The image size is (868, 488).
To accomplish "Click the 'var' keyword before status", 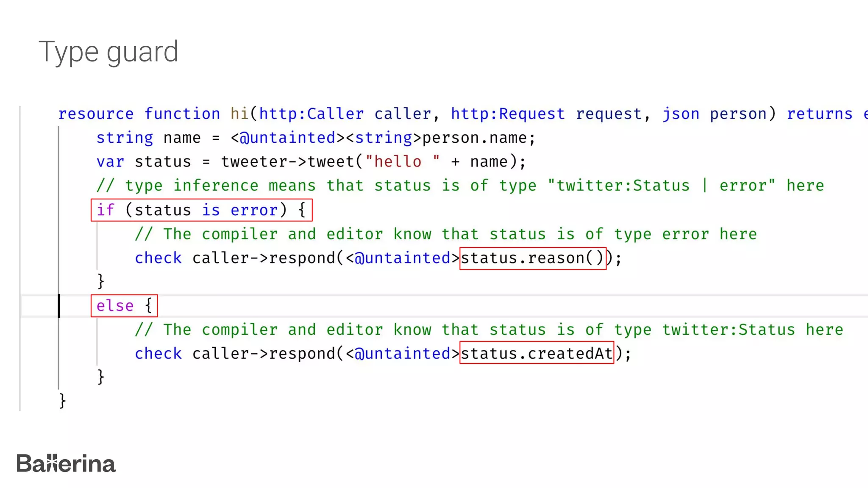I will 110,162.
